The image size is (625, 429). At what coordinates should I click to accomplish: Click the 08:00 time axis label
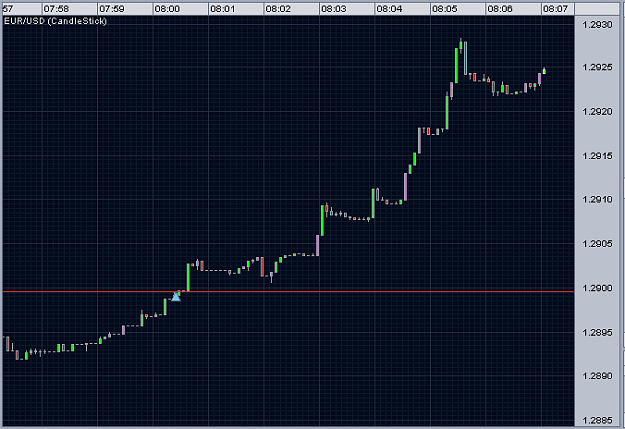[x=167, y=8]
